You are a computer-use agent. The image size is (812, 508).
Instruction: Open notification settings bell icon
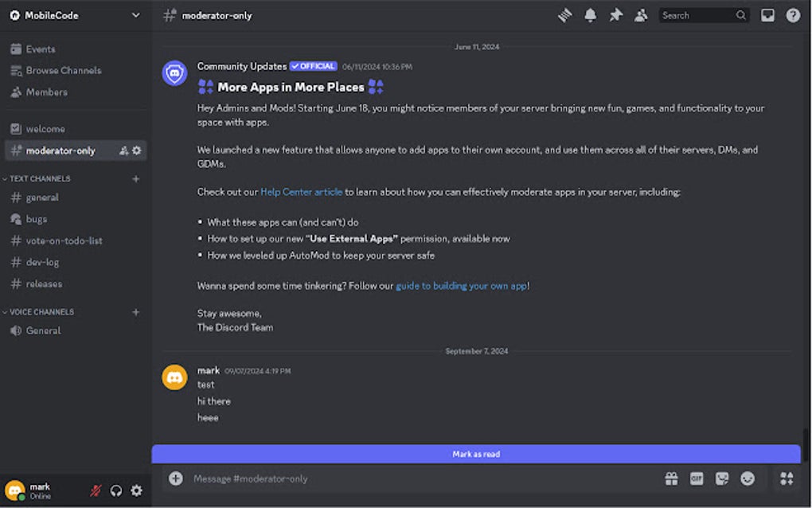pyautogui.click(x=590, y=14)
